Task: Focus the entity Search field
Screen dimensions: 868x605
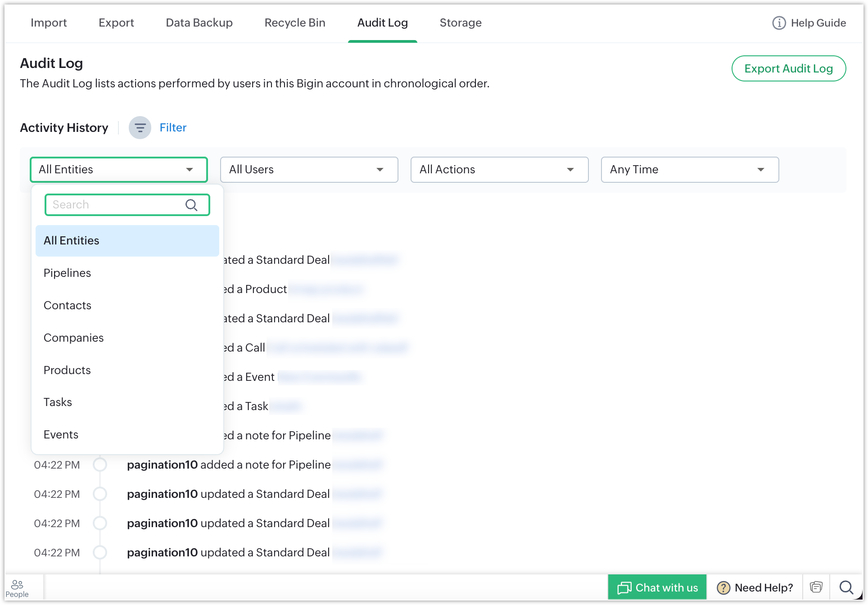Action: click(x=115, y=205)
